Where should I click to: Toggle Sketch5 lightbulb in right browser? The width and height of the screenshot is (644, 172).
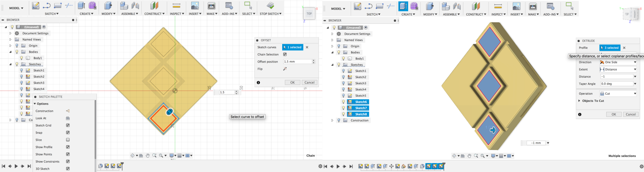pyautogui.click(x=343, y=96)
